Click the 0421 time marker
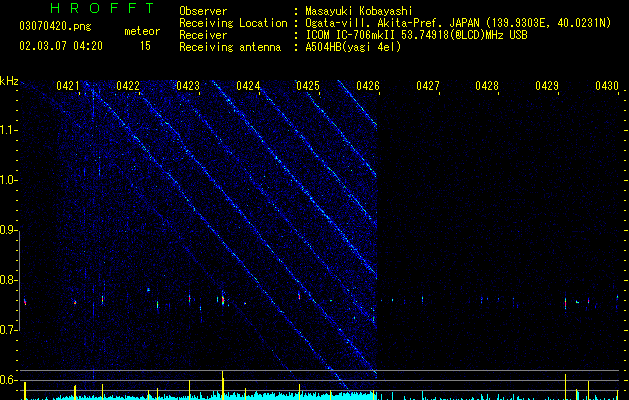Screen dimensions: 629x400 (x=67, y=85)
